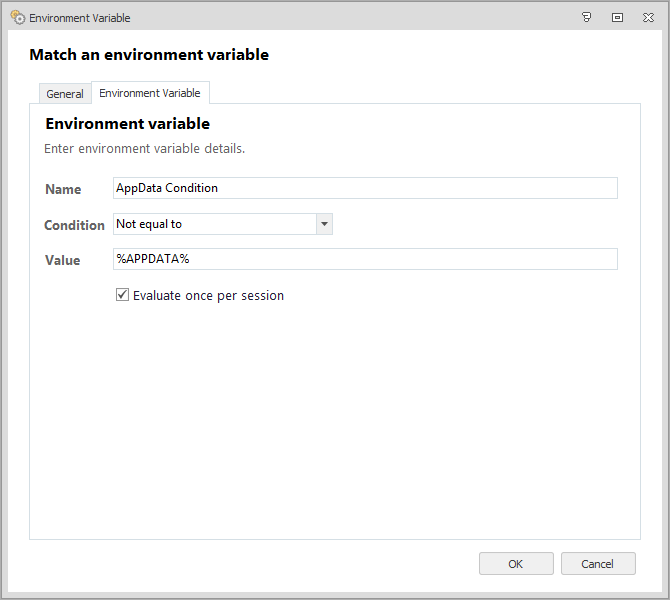
Task: Close the dialog with the X icon
Action: 648,17
